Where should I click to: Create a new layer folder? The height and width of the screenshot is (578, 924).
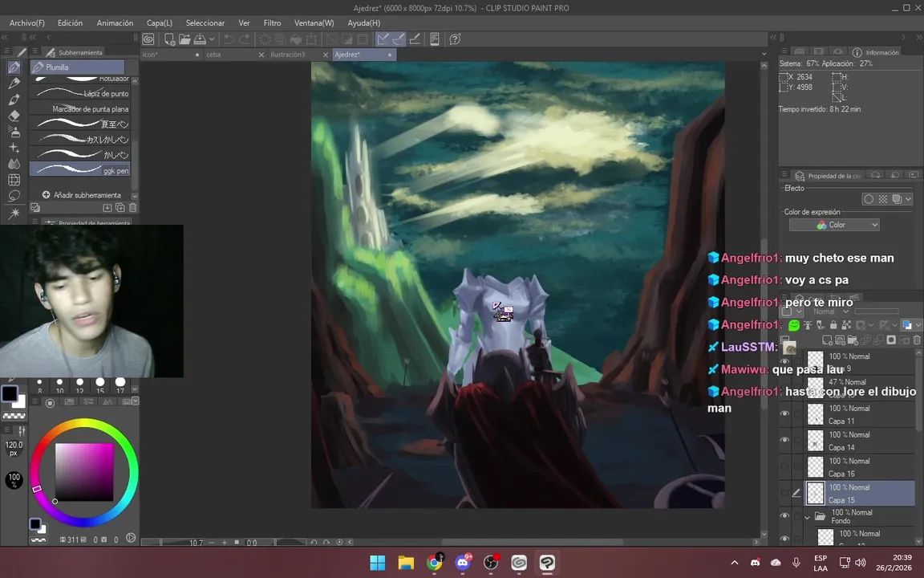[853, 340]
